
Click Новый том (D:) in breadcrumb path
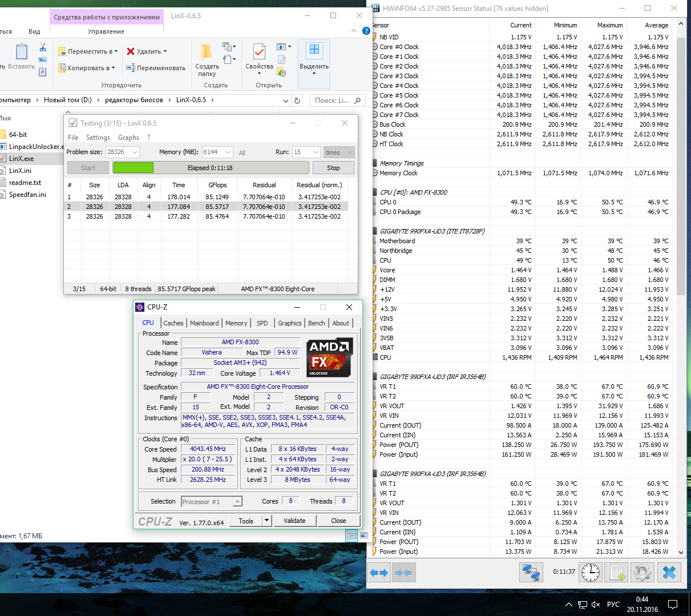click(x=67, y=100)
